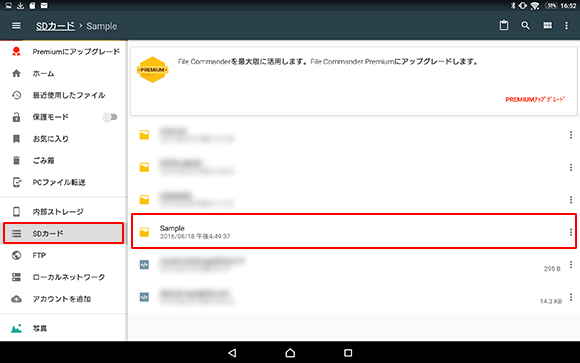This screenshot has height=363, width=580.
Task: Open options for the 14.3 KB file
Action: [571, 297]
